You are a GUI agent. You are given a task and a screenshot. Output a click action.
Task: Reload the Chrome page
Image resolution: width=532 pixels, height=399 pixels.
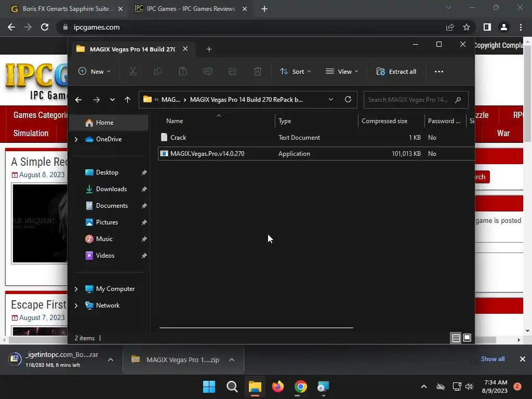click(x=45, y=27)
